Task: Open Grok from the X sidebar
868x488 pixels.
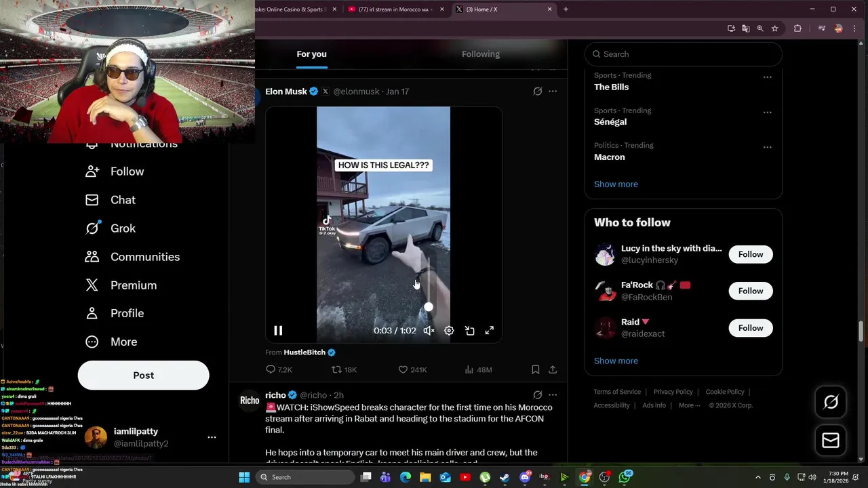Action: point(111,228)
